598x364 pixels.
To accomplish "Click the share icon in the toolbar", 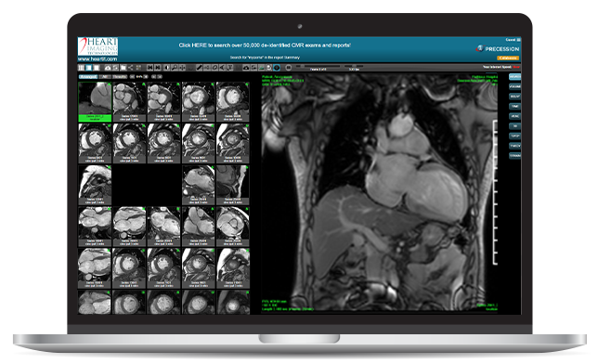I will 130,68.
